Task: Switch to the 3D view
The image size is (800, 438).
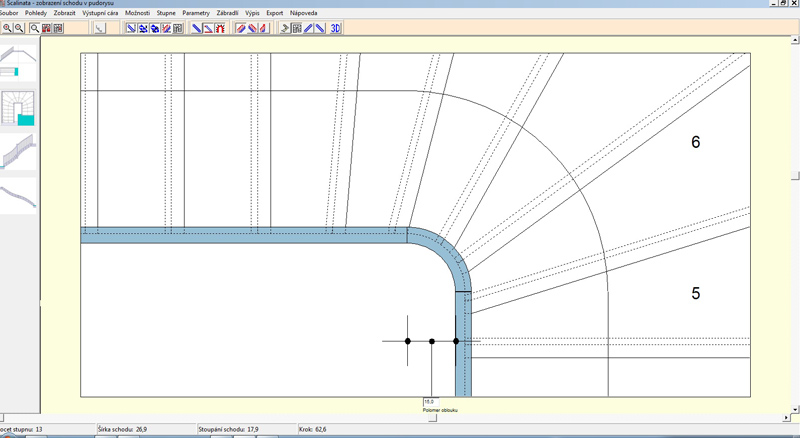Action: point(335,28)
